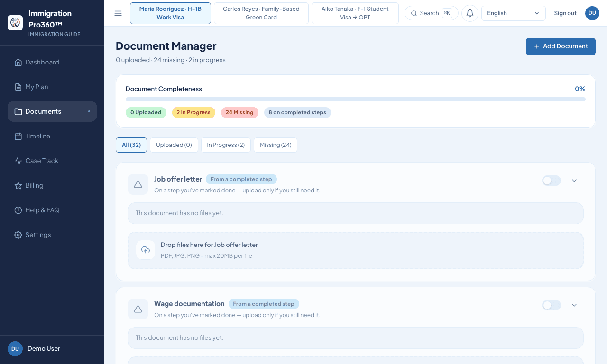Open the Dashboard page
607x364 pixels.
(x=52, y=62)
